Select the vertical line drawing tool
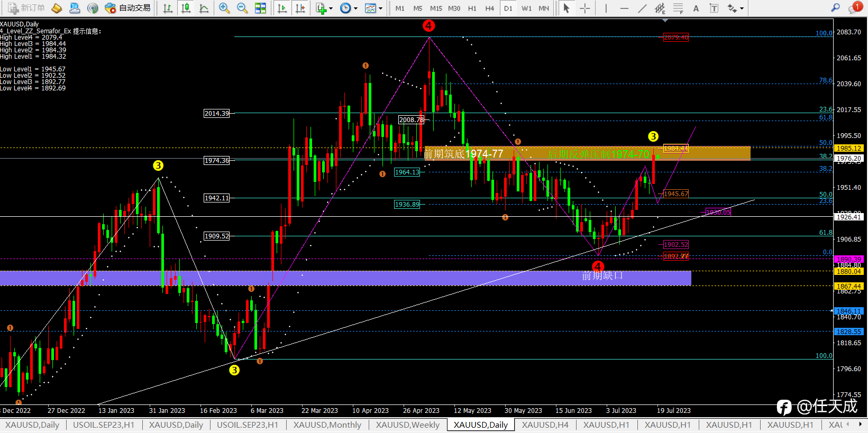The width and height of the screenshot is (868, 433). click(606, 8)
